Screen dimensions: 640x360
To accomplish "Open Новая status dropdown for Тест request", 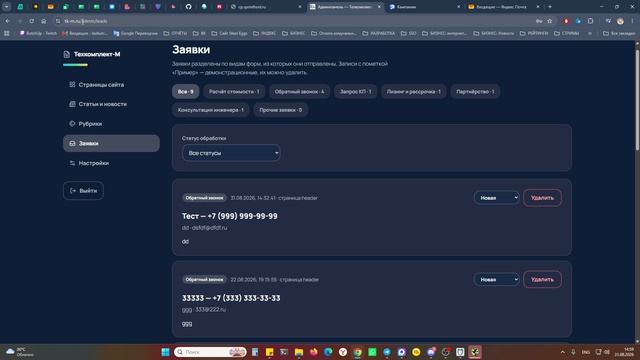I will pyautogui.click(x=496, y=198).
